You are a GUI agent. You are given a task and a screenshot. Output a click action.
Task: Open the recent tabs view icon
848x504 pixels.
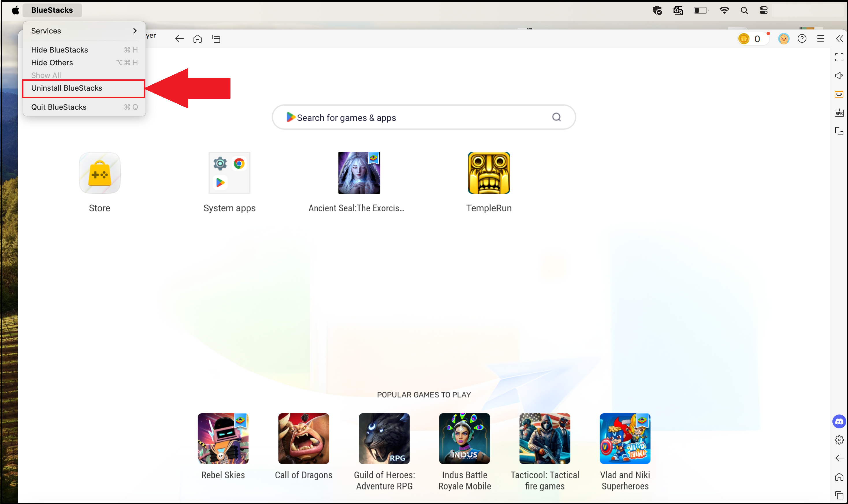tap(216, 38)
